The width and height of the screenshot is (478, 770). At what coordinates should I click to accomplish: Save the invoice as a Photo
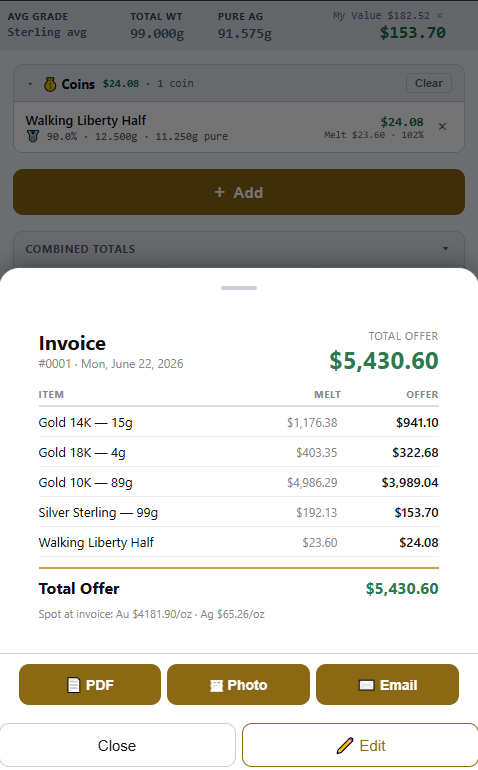238,685
